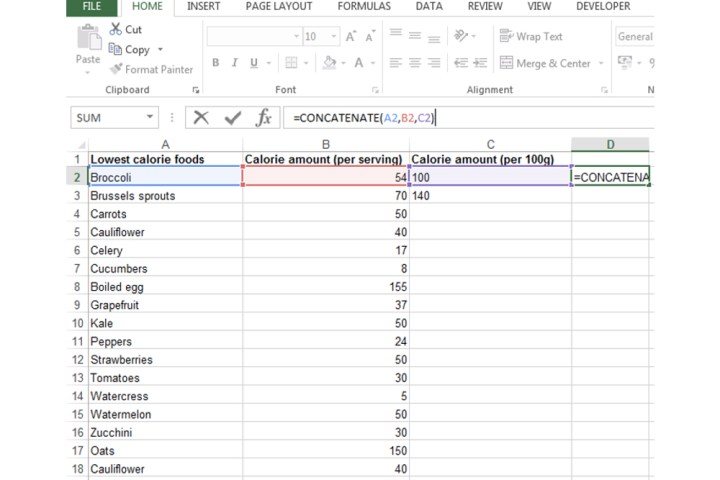The image size is (720, 480).
Task: Center text horizontally
Action: [x=415, y=62]
